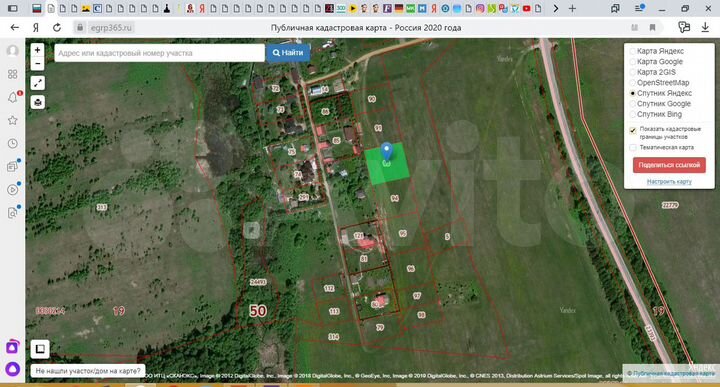The height and width of the screenshot is (387, 720).
Task: Select Карта Яндекс map layer
Action: [632, 51]
